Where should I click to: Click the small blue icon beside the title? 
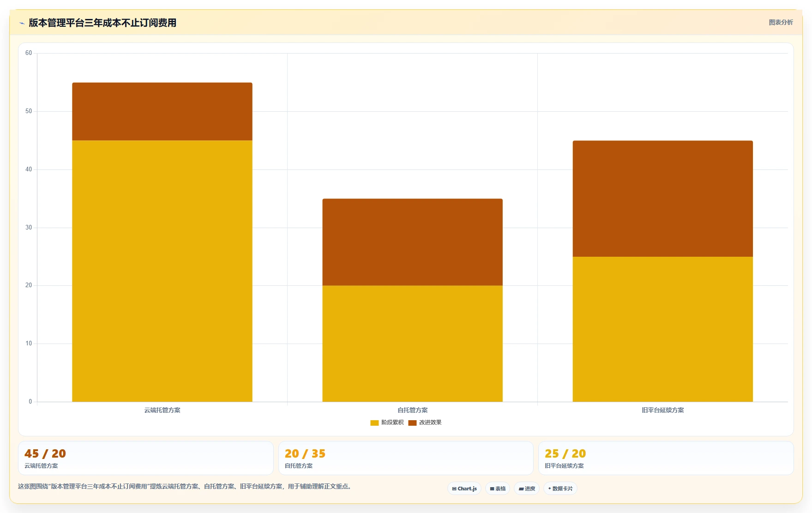pyautogui.click(x=22, y=23)
